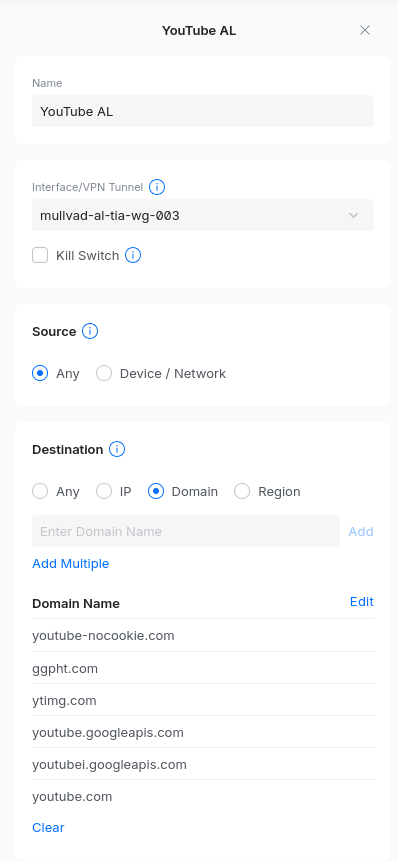Expand dropdown chevron for VPN tunnel
398x861 pixels.
coord(354,215)
